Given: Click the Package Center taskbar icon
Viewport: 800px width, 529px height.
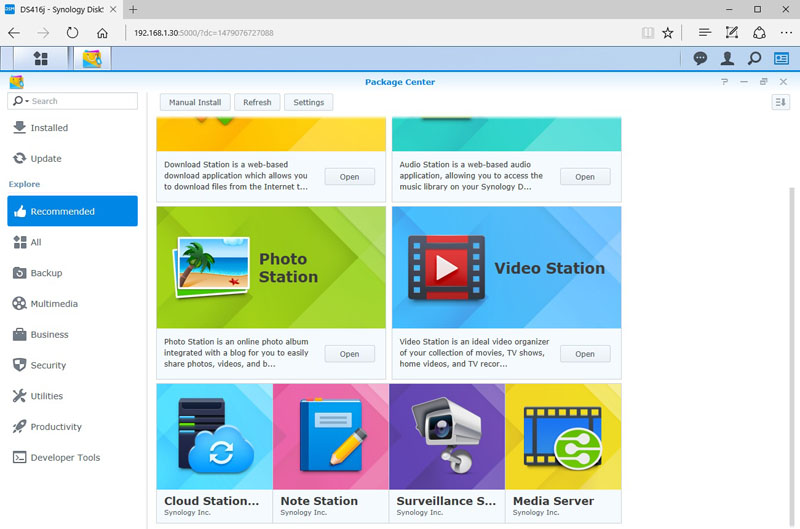Looking at the screenshot, I should (92, 59).
